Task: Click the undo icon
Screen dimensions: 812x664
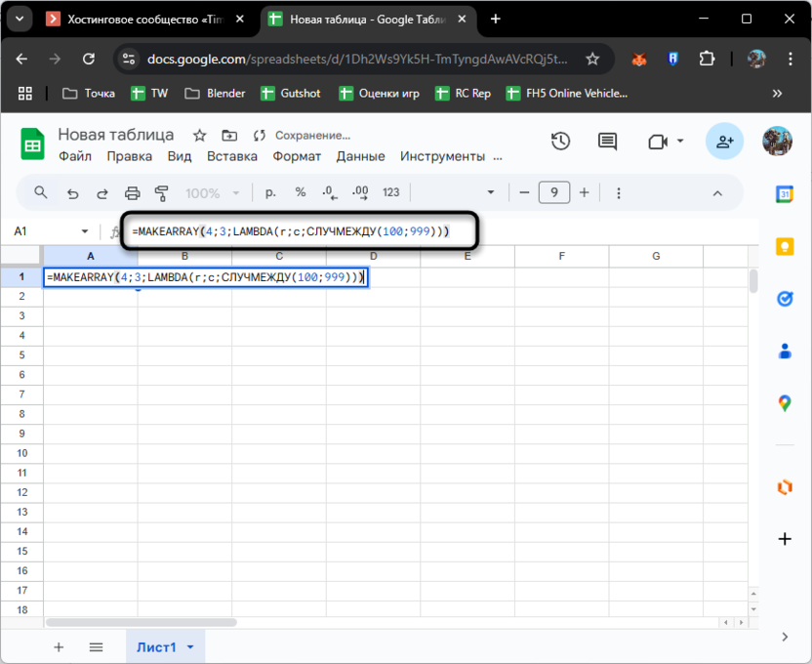Action: (73, 192)
